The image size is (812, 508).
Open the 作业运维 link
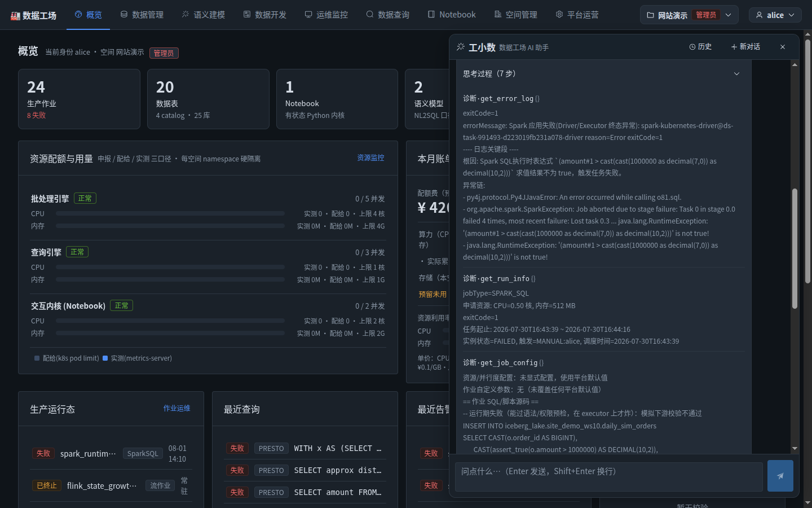[x=176, y=408]
